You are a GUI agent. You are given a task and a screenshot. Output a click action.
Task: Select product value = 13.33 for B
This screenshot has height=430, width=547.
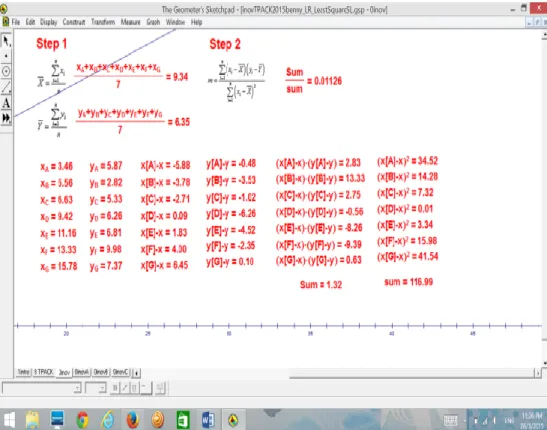320,179
